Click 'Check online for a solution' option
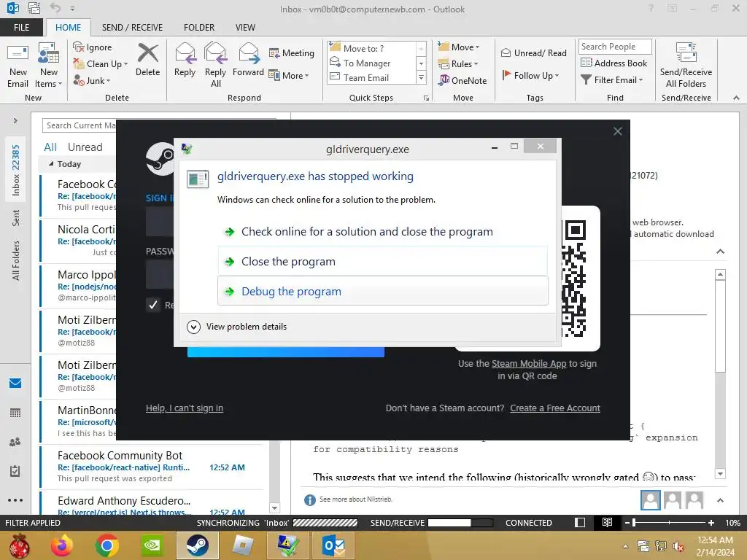Image resolution: width=747 pixels, height=560 pixels. tap(382, 232)
